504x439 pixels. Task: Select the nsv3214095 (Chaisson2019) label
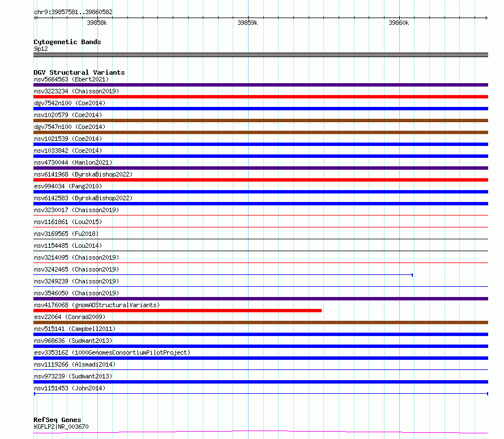click(76, 257)
